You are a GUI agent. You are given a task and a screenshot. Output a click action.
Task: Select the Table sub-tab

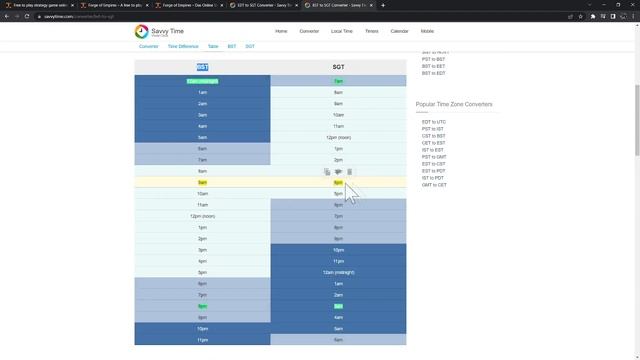pyautogui.click(x=213, y=46)
